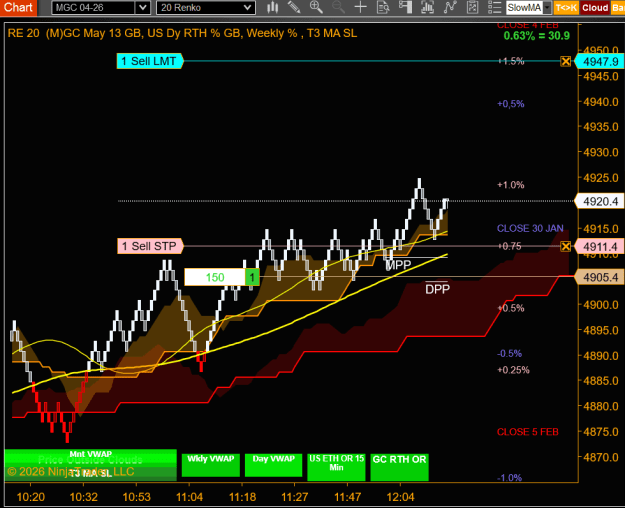Click the 1 Sell LMT order flag
This screenshot has width=625, height=508.
pyautogui.click(x=149, y=61)
